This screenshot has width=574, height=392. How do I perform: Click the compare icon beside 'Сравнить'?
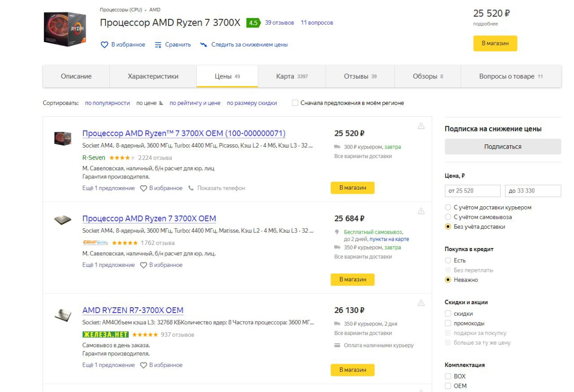coord(158,45)
